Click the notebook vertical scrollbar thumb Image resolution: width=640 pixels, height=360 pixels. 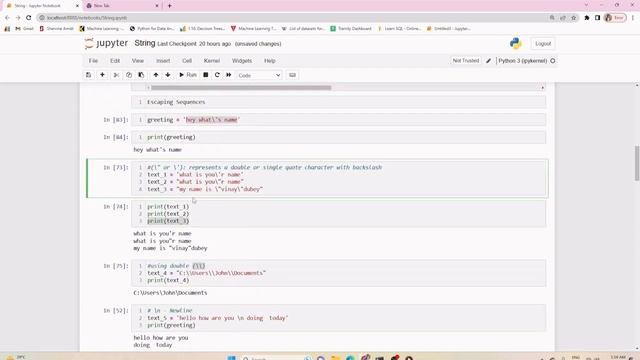(637, 163)
